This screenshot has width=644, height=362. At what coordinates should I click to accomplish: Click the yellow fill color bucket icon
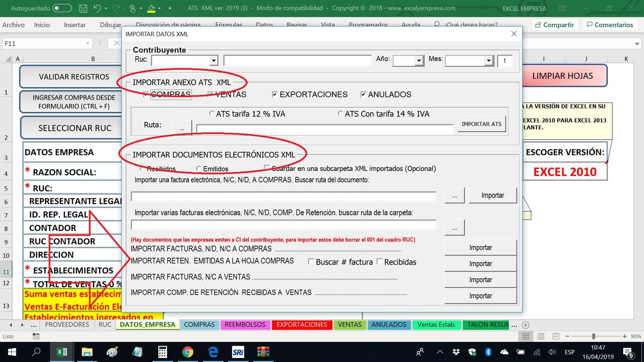[x=152, y=8]
